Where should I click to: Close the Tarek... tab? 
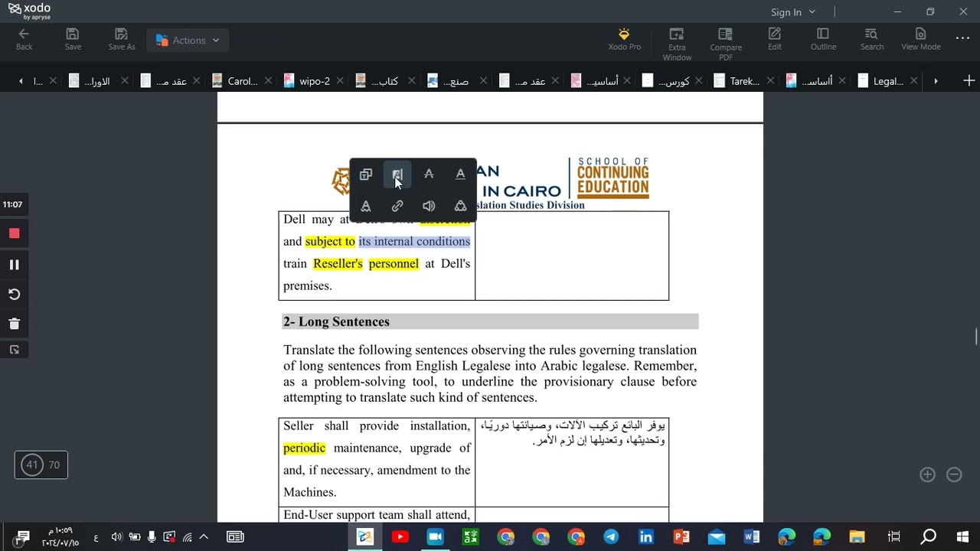770,81
